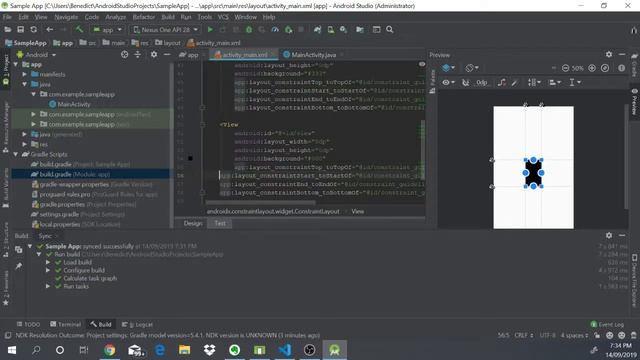Collapse the Gradle Scripts node
Image resolution: width=640 pixels, height=360 pixels.
(x=16, y=154)
